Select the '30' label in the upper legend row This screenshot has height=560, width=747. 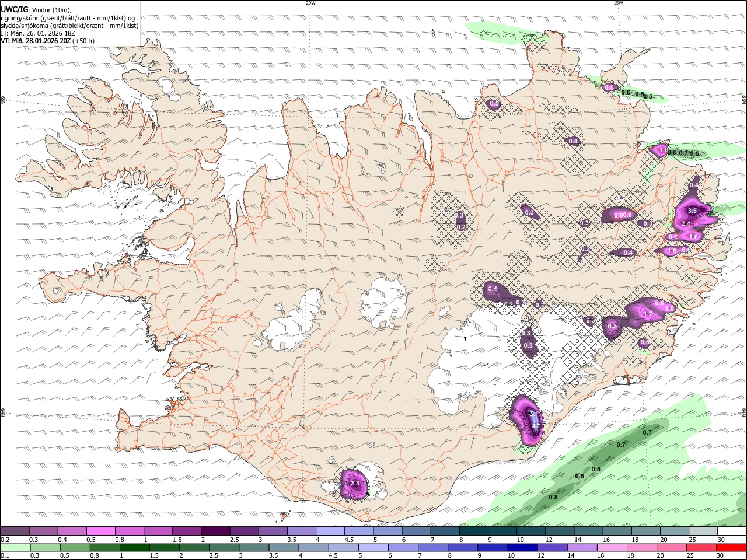721,540
